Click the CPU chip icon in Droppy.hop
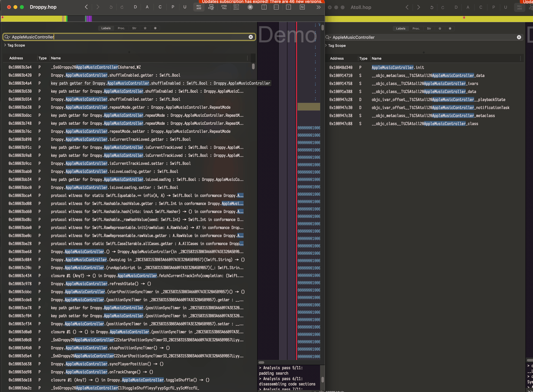Image resolution: width=533 pixels, height=392 pixels. 250,7
